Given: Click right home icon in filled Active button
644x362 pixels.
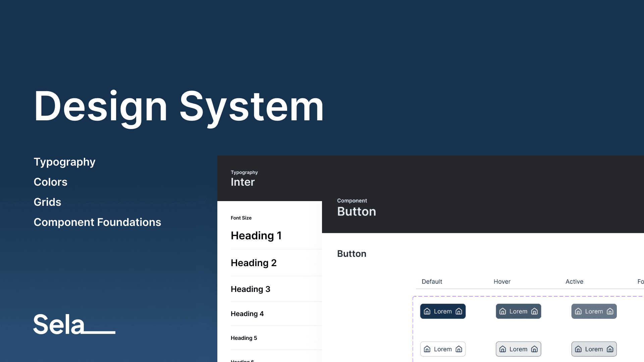Looking at the screenshot, I should pyautogui.click(x=610, y=311).
